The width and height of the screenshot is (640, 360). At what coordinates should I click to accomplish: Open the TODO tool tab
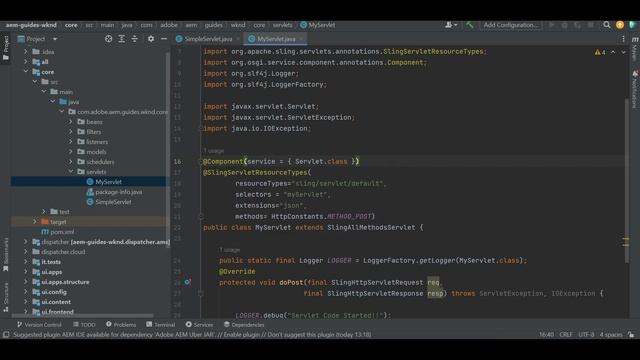84,325
